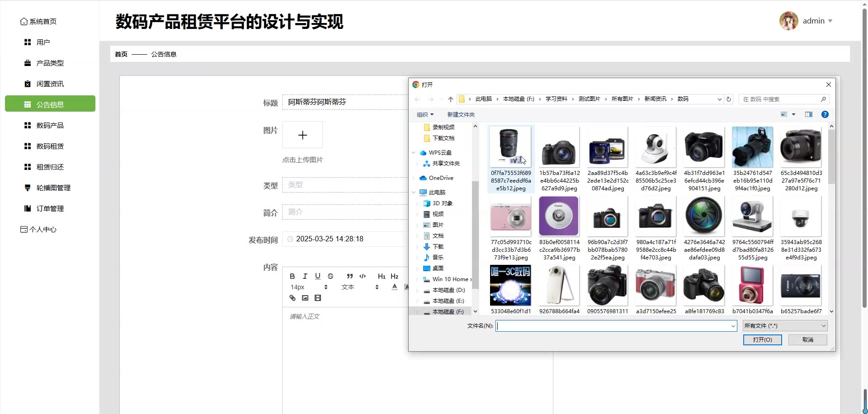Toggle bold formatting in the editor
Viewport: 868px width, 414px height.
(292, 276)
